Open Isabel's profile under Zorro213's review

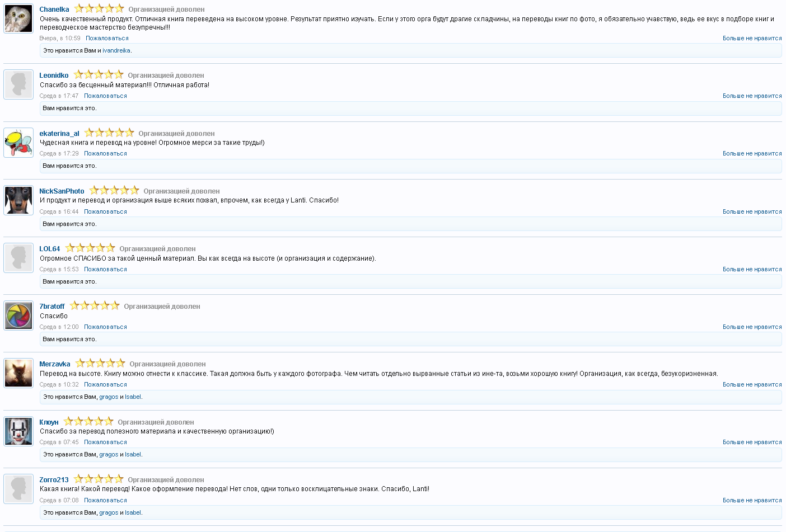(133, 513)
